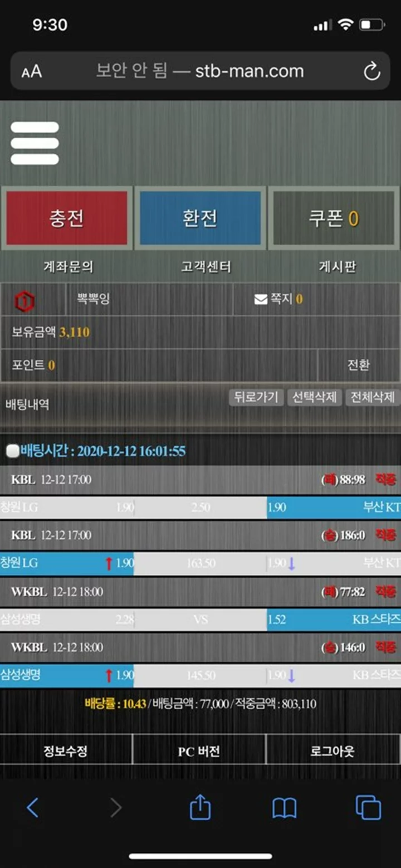401x868 pixels.
Task: Tap the Safari reload icon
Action: pyautogui.click(x=371, y=71)
